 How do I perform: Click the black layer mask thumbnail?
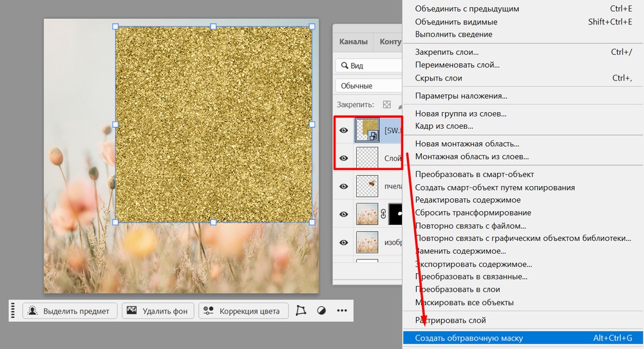(x=395, y=214)
